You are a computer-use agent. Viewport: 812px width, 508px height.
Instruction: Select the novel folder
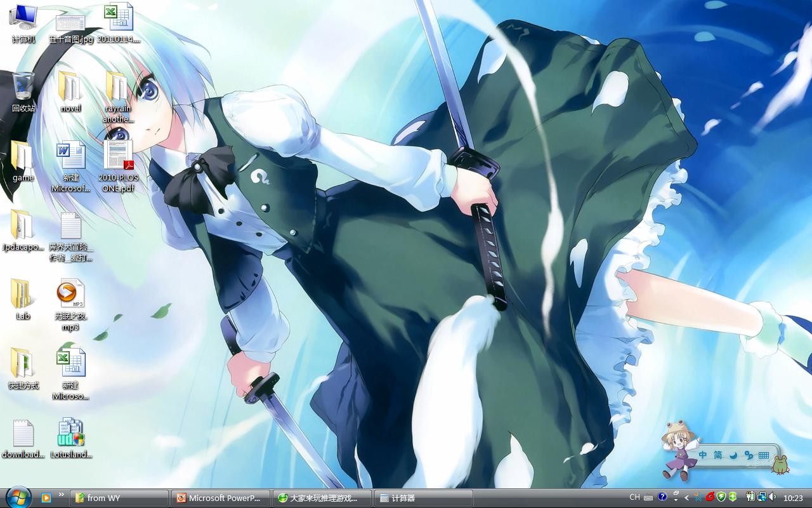point(70,88)
